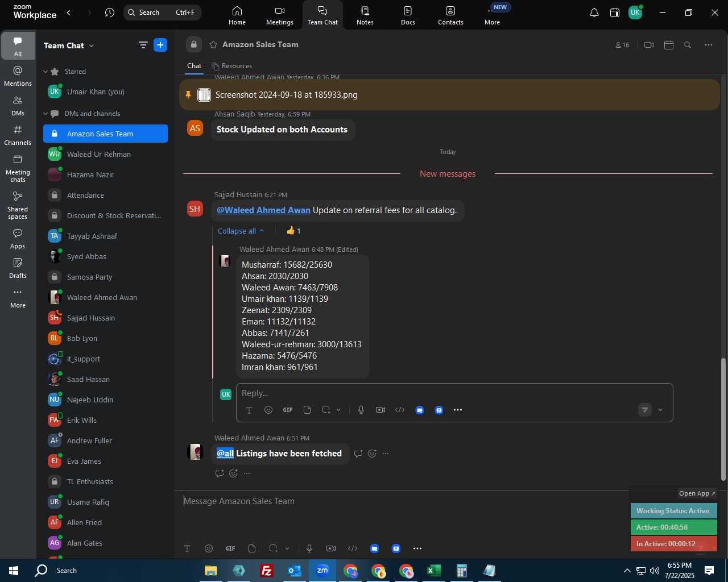Open the More sidebar menu

pos(18,298)
